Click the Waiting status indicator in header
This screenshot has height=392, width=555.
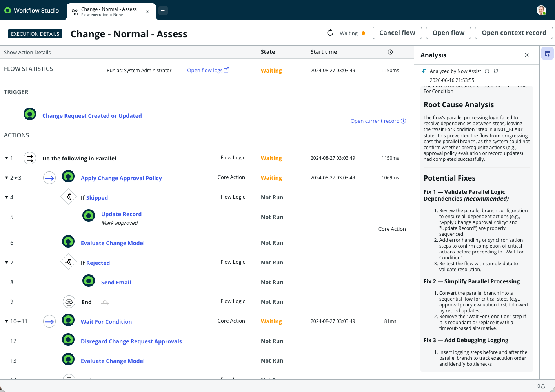pyautogui.click(x=353, y=33)
